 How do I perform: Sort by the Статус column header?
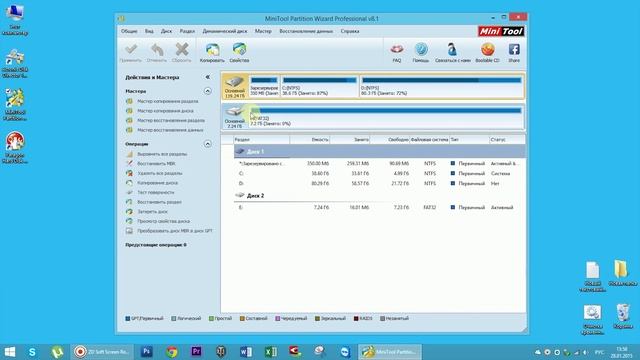click(507, 140)
